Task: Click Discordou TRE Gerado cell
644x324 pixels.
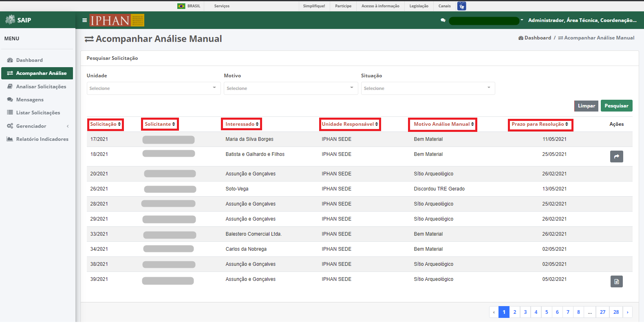Action: [x=439, y=189]
